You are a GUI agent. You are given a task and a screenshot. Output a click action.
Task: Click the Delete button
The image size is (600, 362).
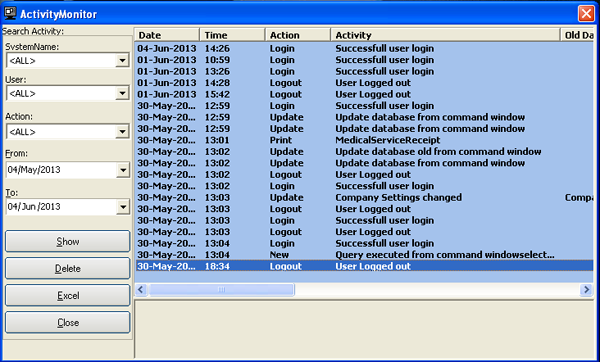pyautogui.click(x=68, y=269)
